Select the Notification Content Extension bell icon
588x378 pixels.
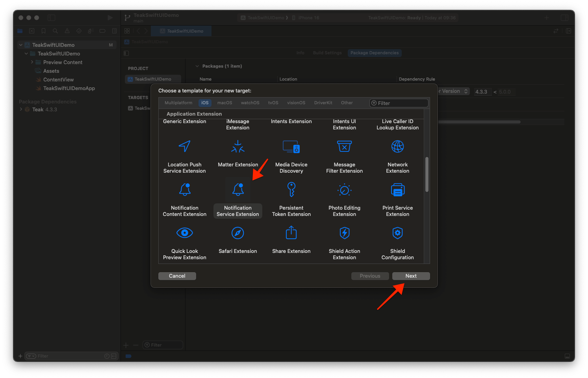185,190
